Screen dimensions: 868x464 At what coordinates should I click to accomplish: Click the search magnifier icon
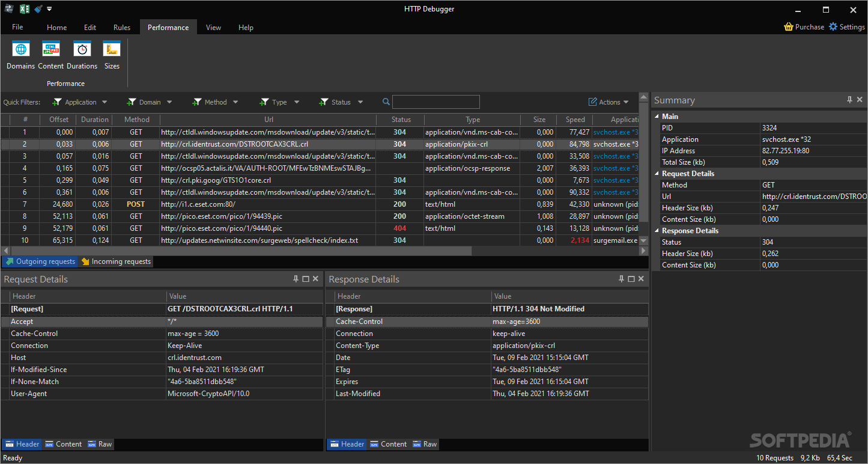(x=386, y=102)
